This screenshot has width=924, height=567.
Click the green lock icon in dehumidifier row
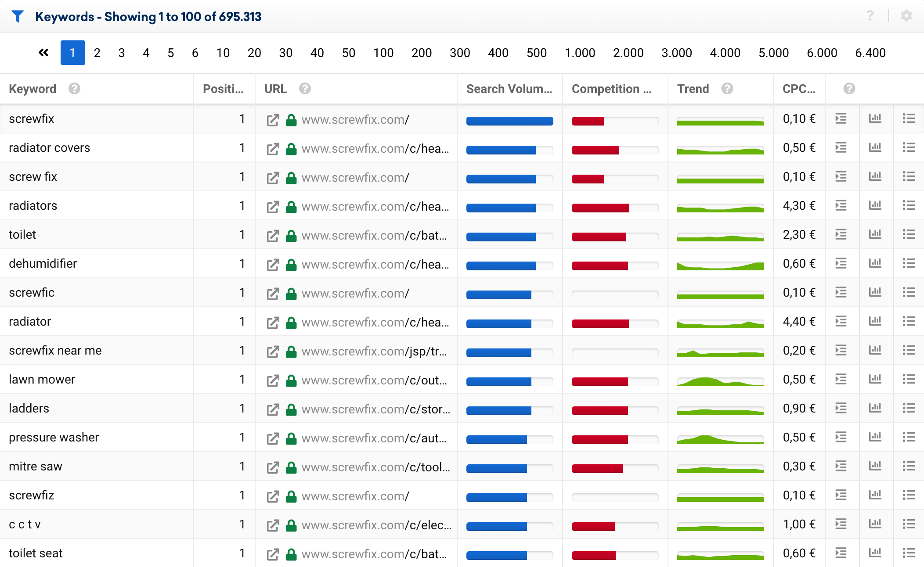click(x=291, y=265)
